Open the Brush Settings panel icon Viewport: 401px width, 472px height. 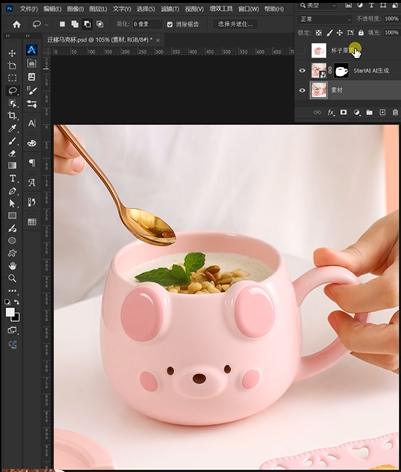32,90
